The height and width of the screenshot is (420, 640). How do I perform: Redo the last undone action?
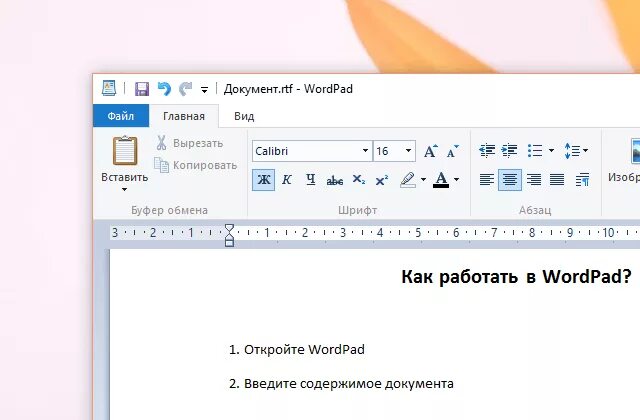(x=186, y=89)
